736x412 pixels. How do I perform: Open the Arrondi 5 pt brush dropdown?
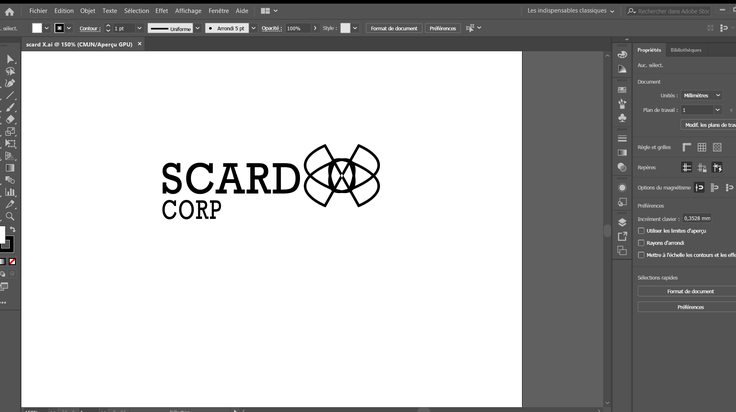(253, 28)
